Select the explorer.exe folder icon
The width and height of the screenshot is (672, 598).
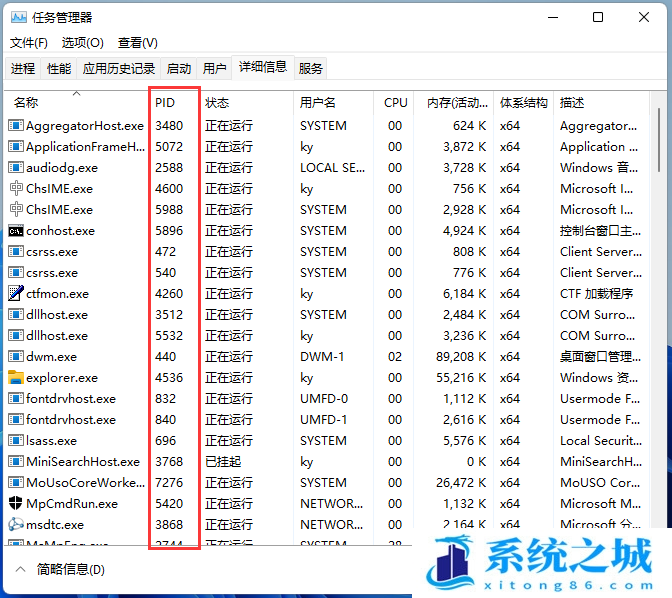tap(16, 377)
